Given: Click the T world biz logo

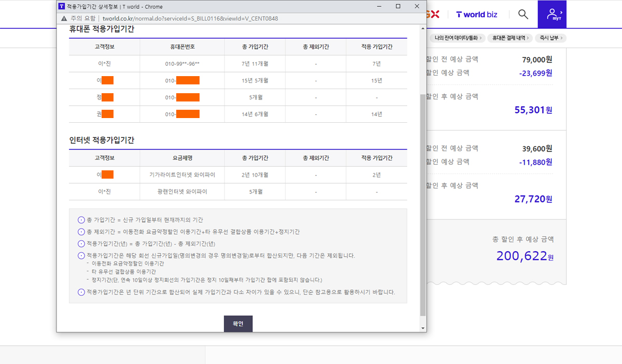Looking at the screenshot, I should 476,14.
